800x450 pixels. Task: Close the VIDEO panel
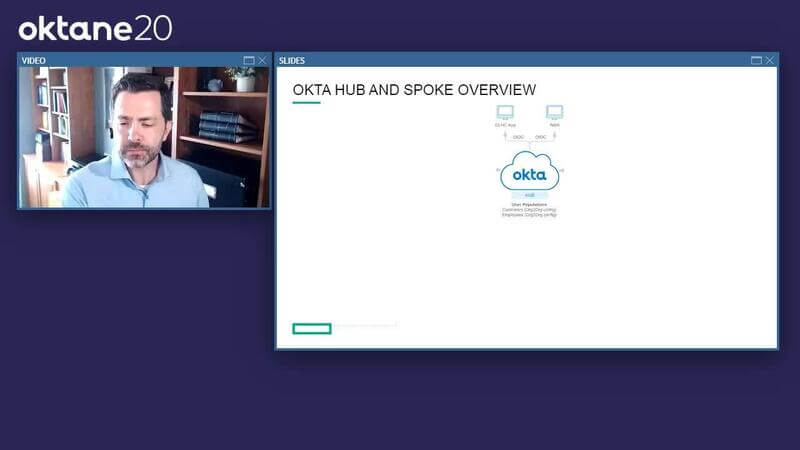(x=262, y=60)
